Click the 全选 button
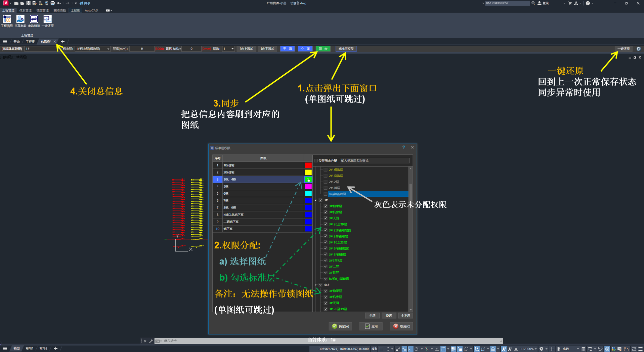Image resolution: width=644 pixels, height=352 pixels. coord(372,316)
